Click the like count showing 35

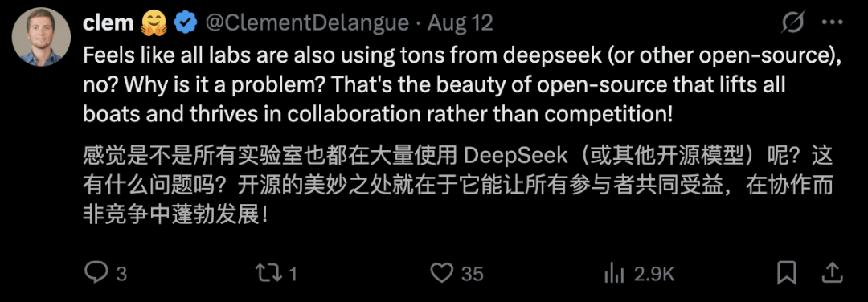[473, 273]
